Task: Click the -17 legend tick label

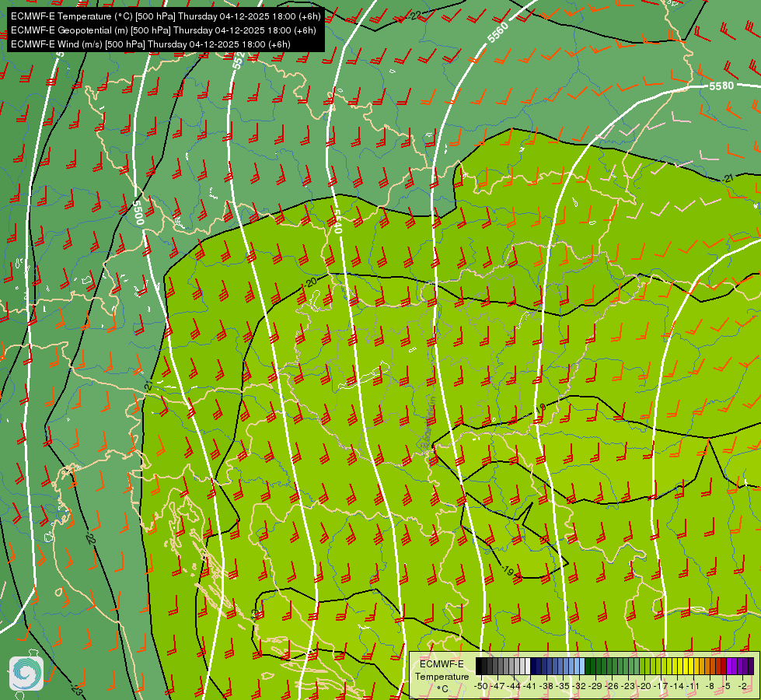Action: [x=661, y=686]
